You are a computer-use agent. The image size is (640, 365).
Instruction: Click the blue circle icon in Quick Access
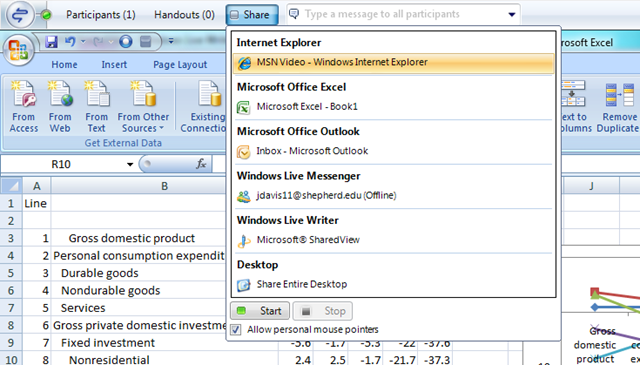pyautogui.click(x=126, y=41)
